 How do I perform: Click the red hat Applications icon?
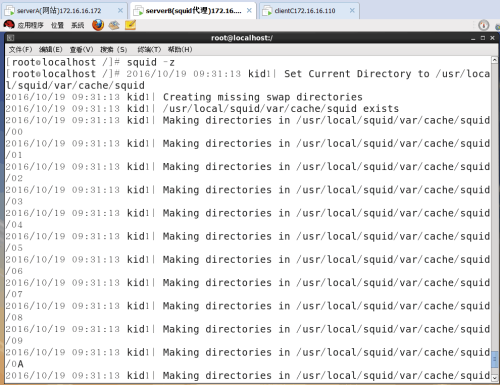coord(9,25)
